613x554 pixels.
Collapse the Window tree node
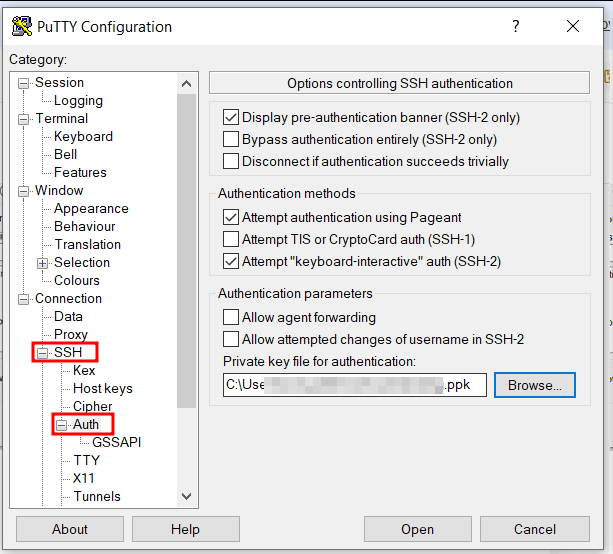(23, 191)
